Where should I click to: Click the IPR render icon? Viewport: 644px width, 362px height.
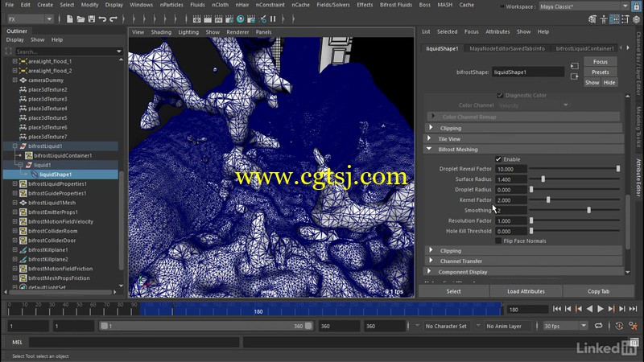pyautogui.click(x=218, y=19)
